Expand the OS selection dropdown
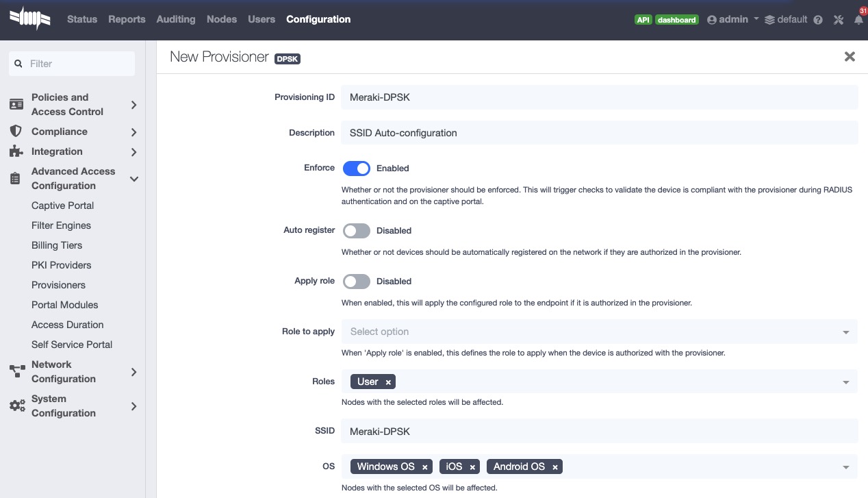The height and width of the screenshot is (498, 868). [847, 466]
